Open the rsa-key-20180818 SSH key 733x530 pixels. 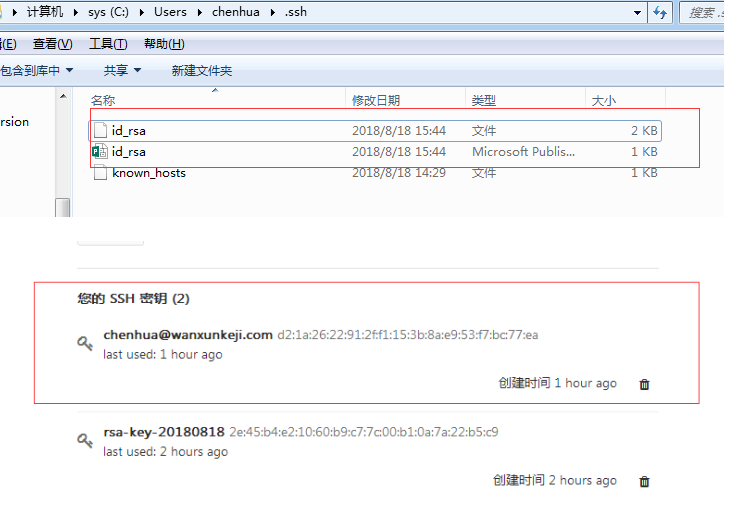point(164,432)
